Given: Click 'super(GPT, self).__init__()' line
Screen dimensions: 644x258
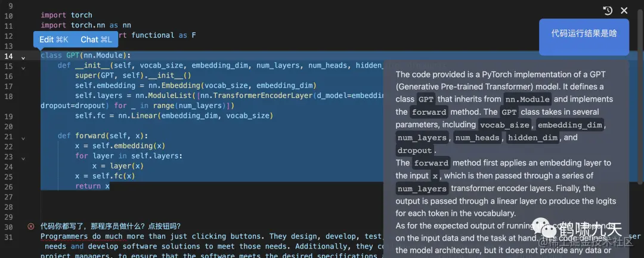Looking at the screenshot, I should (x=133, y=75).
